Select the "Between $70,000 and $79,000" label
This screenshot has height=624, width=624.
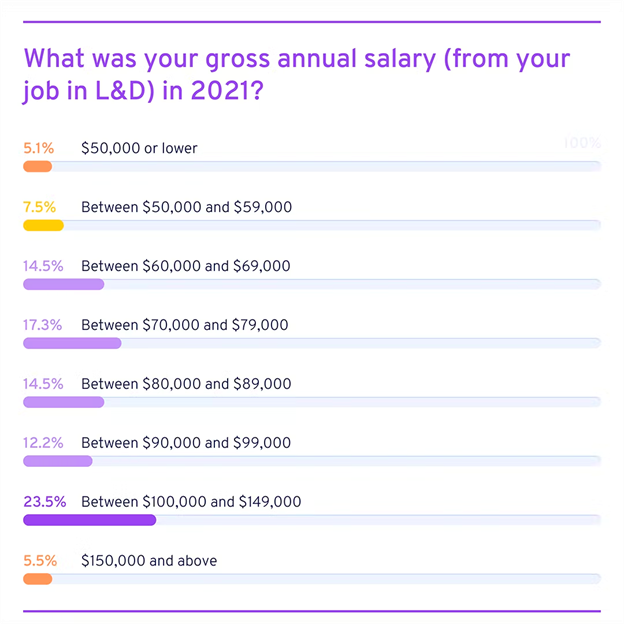185,325
